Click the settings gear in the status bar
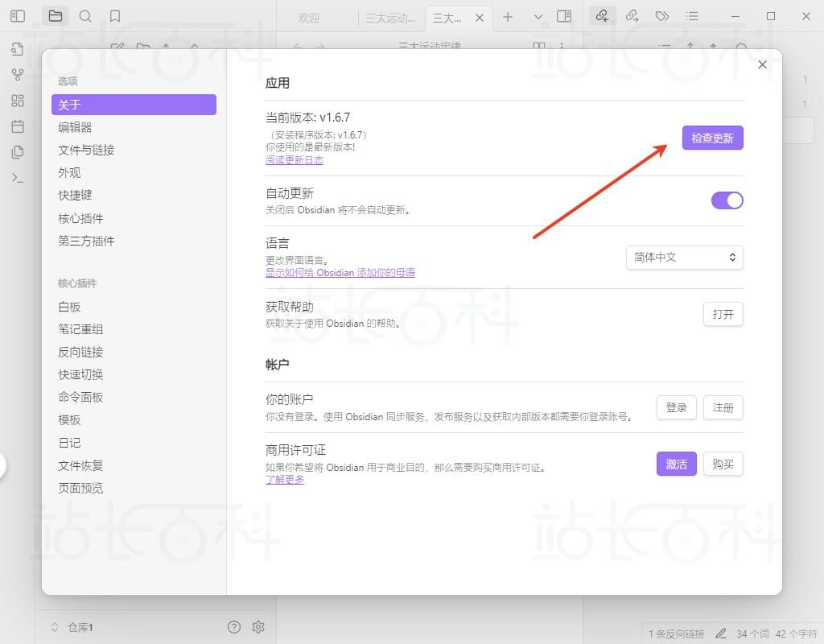The height and width of the screenshot is (644, 824). click(x=258, y=627)
